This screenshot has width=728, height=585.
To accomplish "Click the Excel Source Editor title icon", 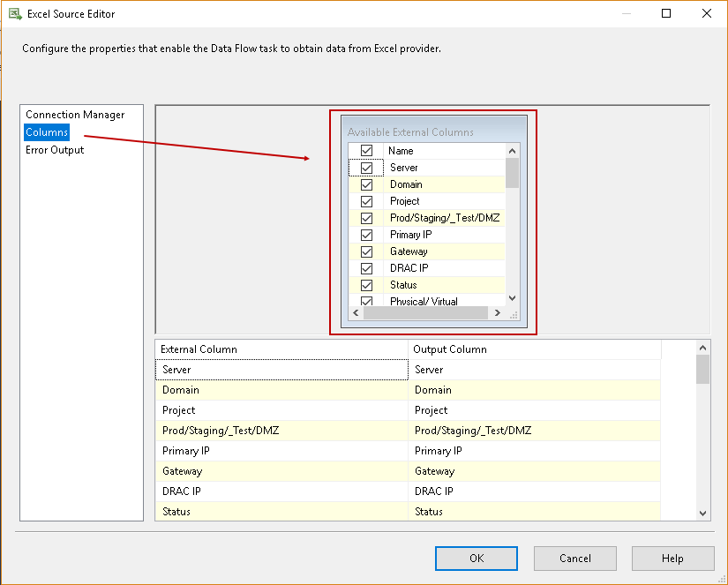I will pyautogui.click(x=14, y=13).
